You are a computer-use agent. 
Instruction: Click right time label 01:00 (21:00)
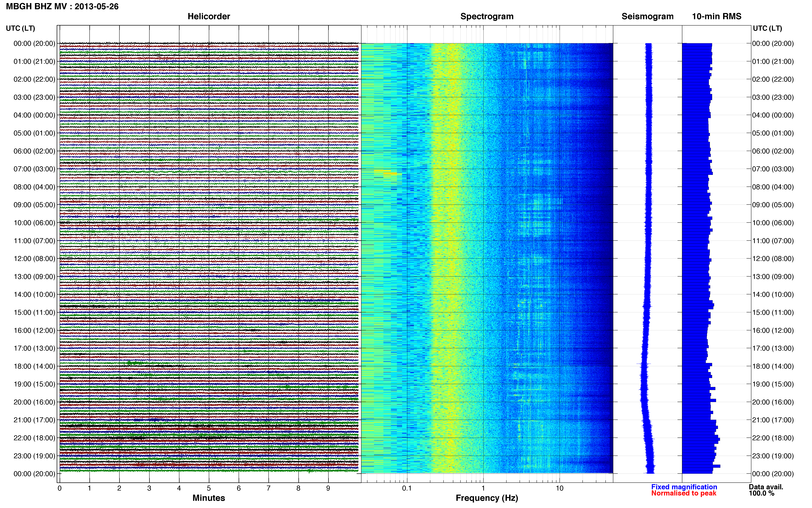(x=773, y=62)
